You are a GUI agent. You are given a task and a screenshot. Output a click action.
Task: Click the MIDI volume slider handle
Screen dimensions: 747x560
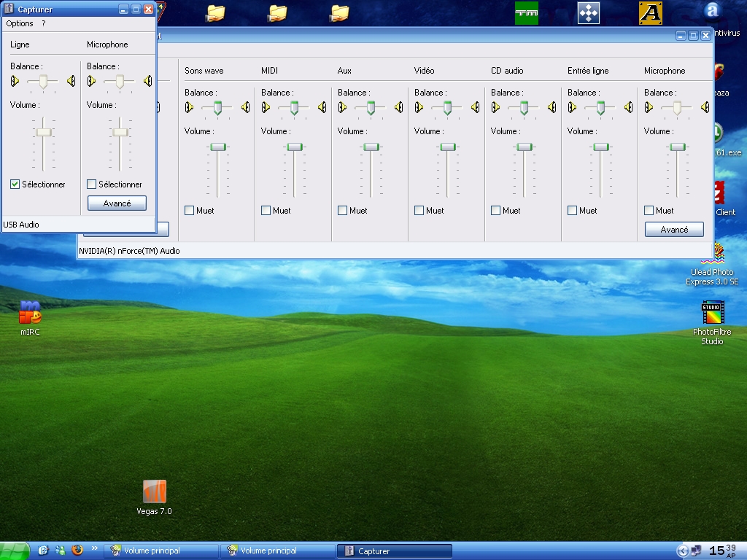click(295, 147)
